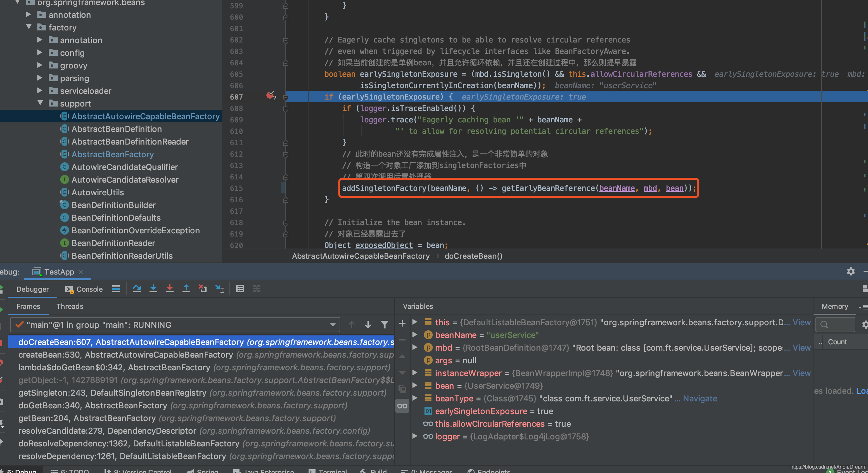
Task: Click the Move Watch Down arrow
Action: [402, 373]
